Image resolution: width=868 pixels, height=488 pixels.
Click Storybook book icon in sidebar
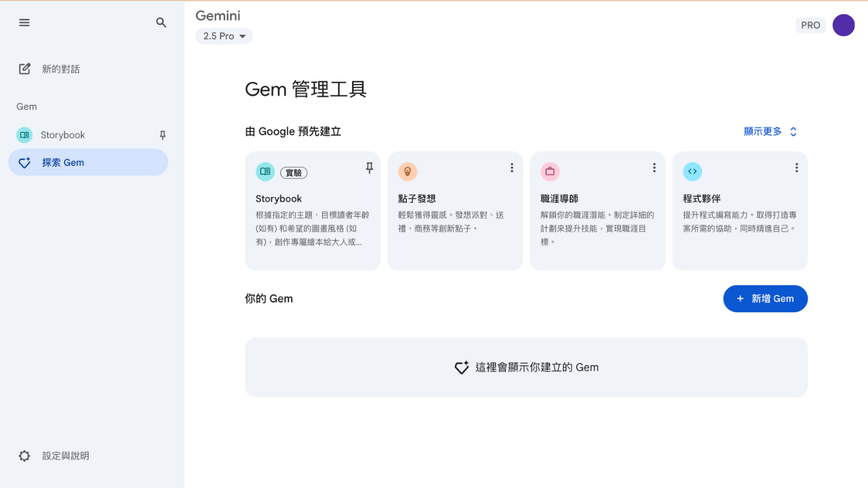(24, 135)
